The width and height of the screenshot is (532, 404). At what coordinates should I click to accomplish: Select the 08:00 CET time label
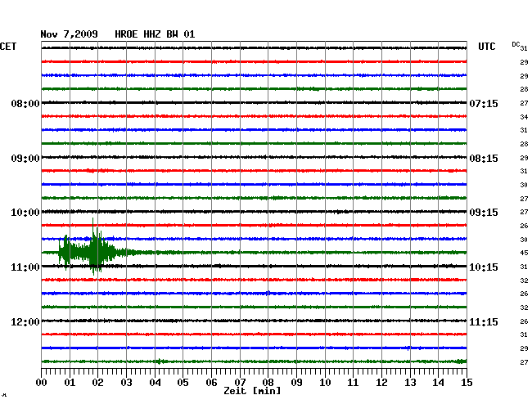25,103
